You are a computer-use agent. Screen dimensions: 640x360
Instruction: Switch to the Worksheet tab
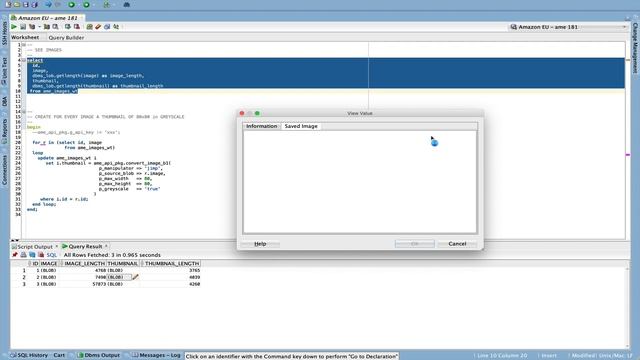25,37
